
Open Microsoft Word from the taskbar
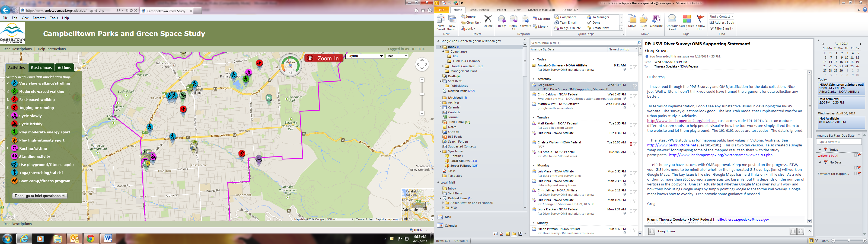click(108, 239)
